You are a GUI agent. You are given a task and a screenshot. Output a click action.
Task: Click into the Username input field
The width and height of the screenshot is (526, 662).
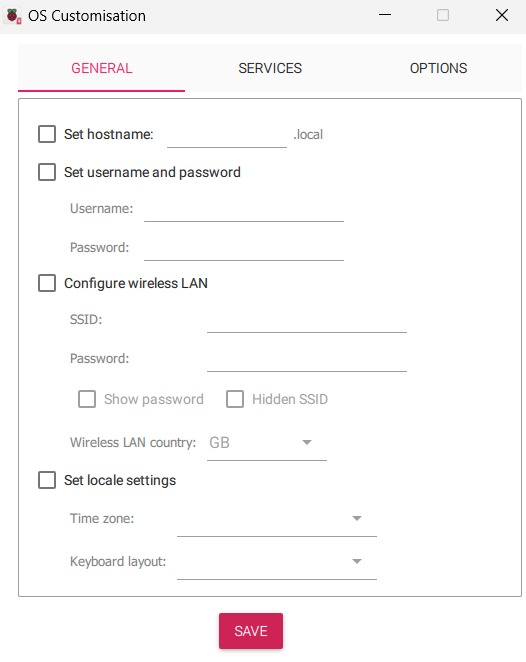[244, 210]
